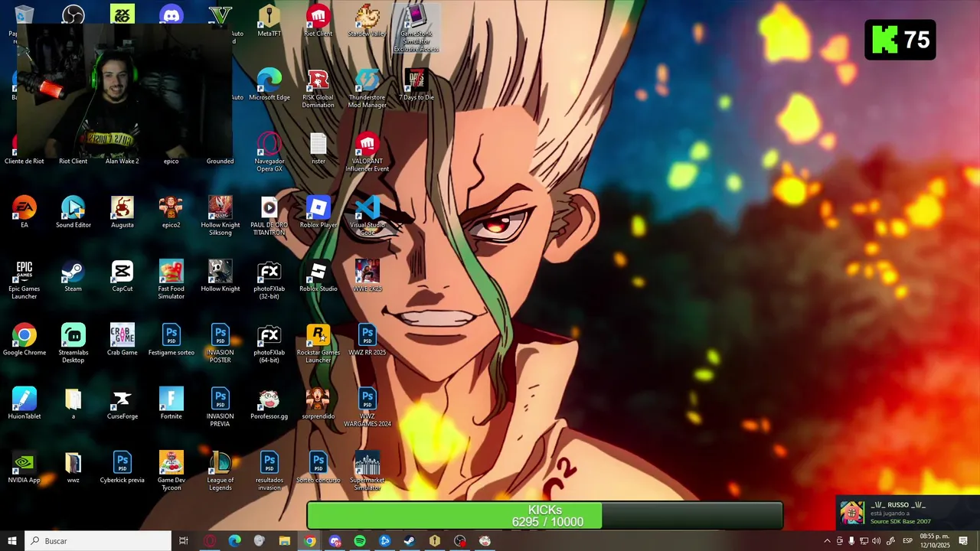Viewport: 980px width, 551px height.
Task: Open photoFXlab (32-bit) shortcut
Action: point(269,280)
